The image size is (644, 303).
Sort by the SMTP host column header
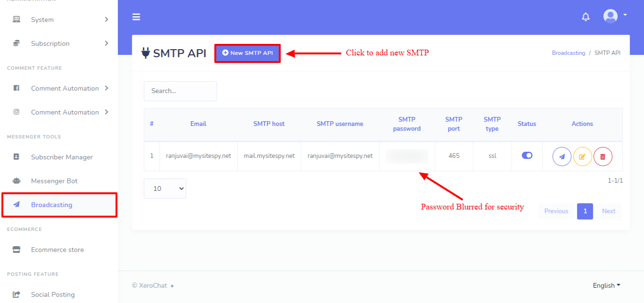coord(269,124)
